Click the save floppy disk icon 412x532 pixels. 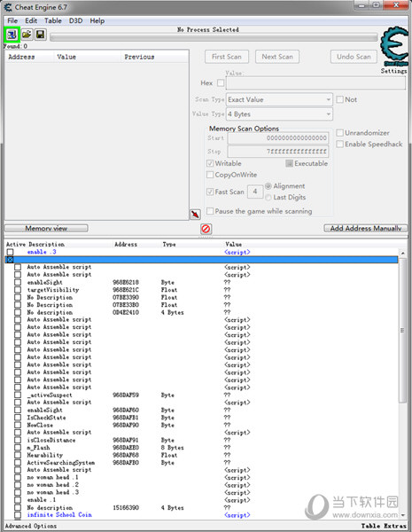pyautogui.click(x=41, y=35)
